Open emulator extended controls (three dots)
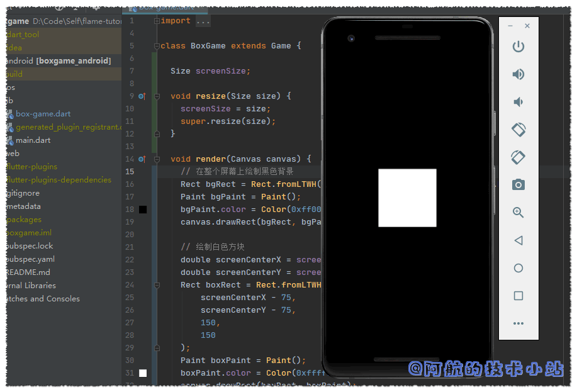 (x=518, y=323)
